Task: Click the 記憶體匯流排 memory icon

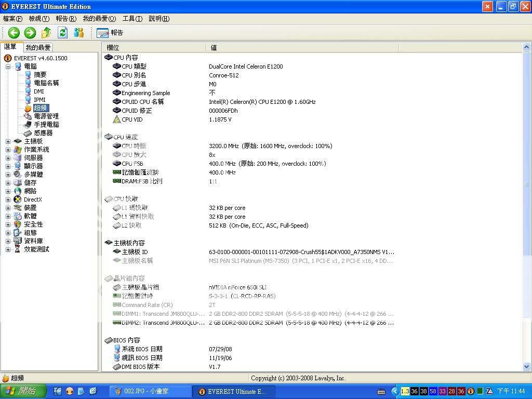Action: tap(117, 172)
